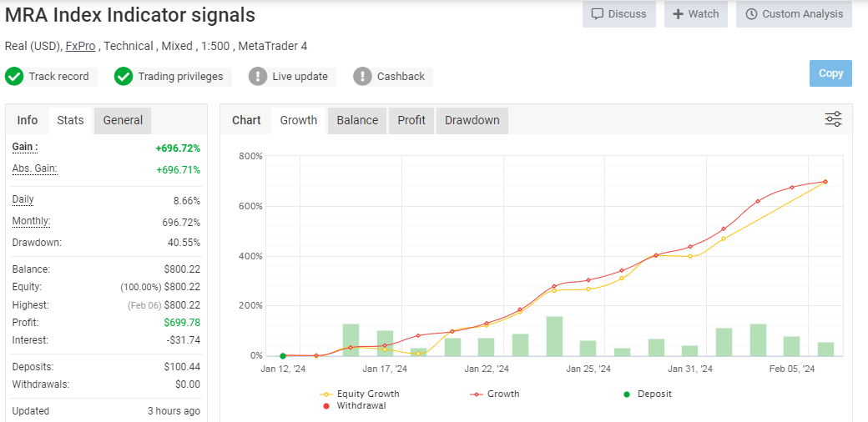Click the green deposit marker on Jan 12

pos(283,356)
